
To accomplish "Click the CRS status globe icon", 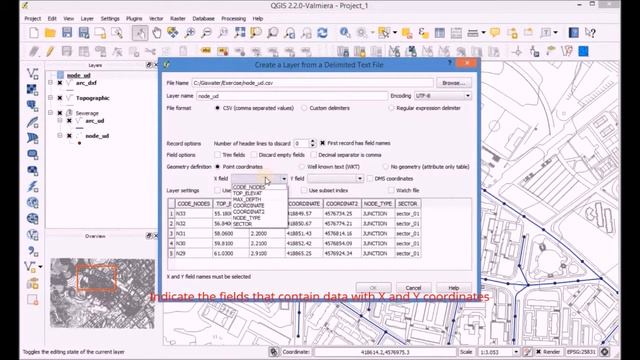I will pyautogui.click(x=604, y=351).
